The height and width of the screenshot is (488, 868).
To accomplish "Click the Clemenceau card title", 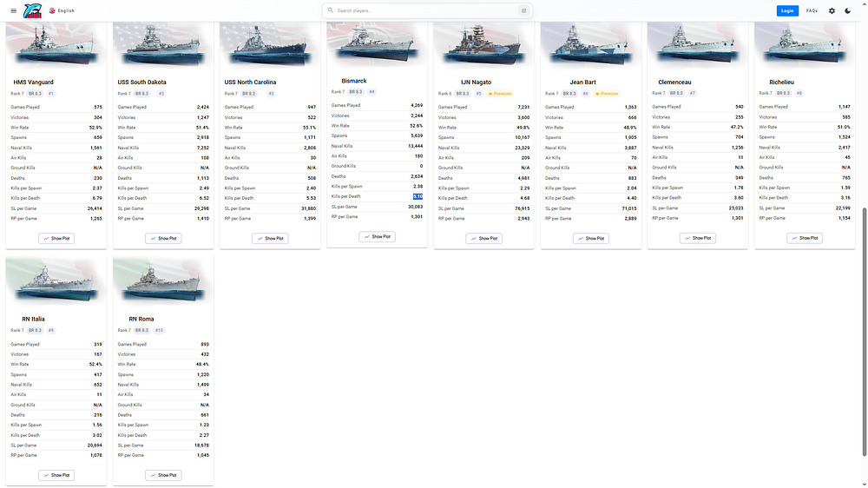I will pos(674,82).
